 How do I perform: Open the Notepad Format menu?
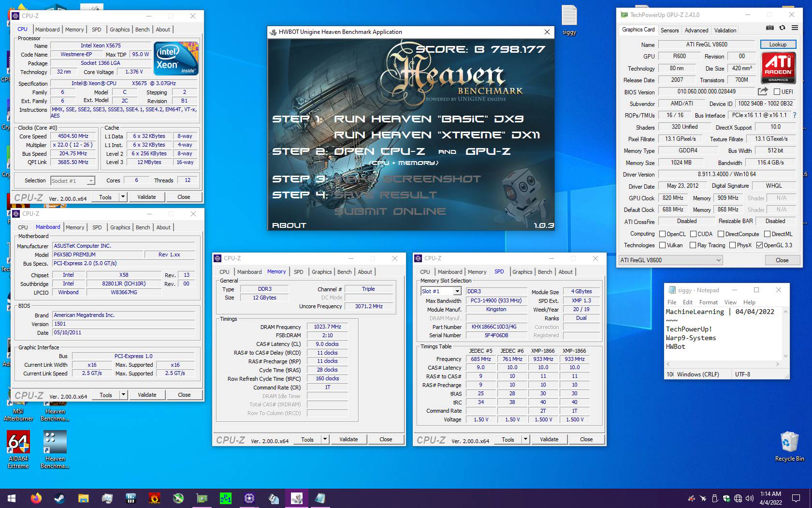coord(708,302)
